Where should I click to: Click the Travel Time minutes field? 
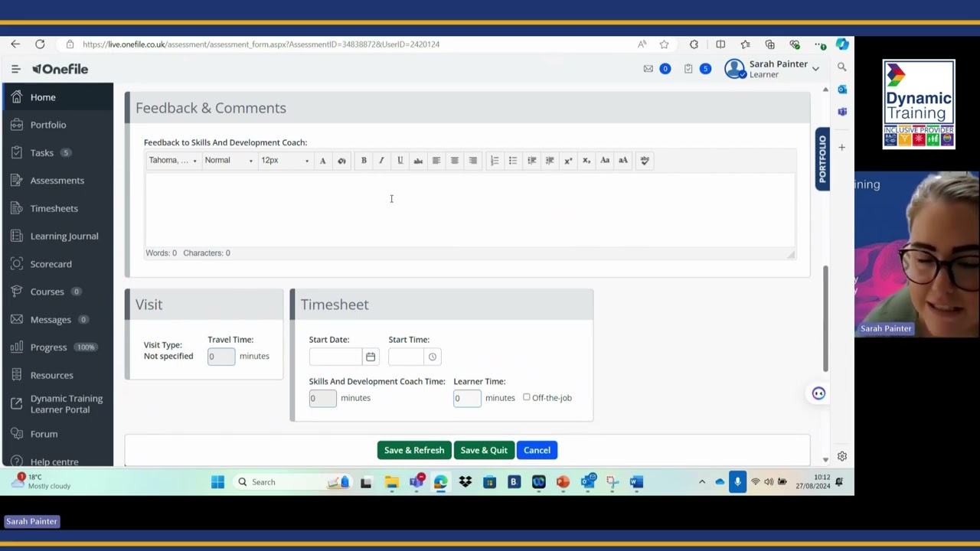pyautogui.click(x=221, y=356)
